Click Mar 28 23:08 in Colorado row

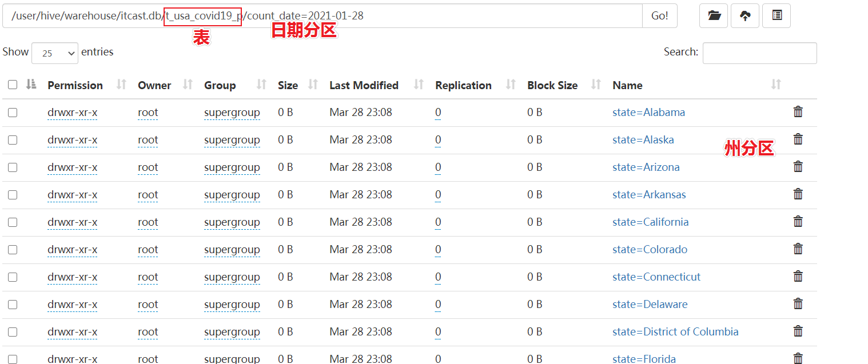(361, 249)
